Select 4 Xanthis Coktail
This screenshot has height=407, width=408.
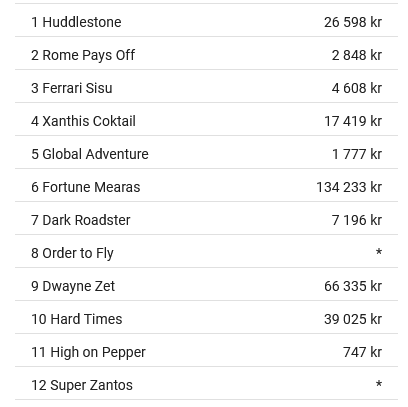click(x=206, y=119)
